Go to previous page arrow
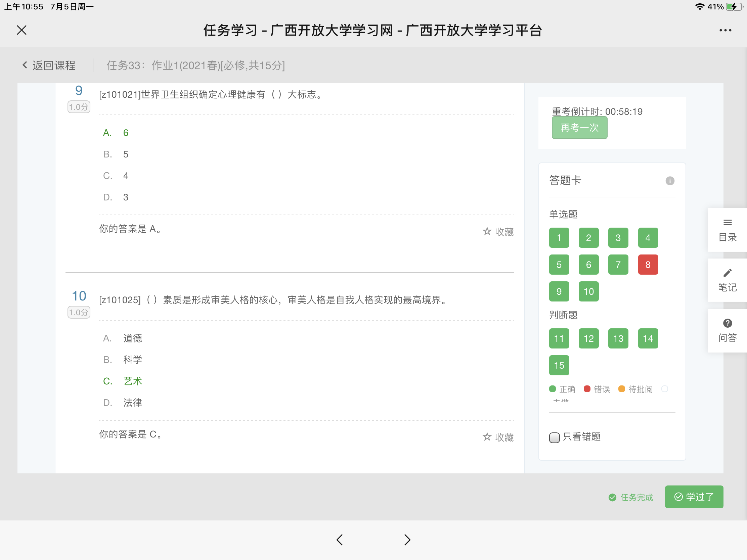747x560 pixels. click(340, 540)
